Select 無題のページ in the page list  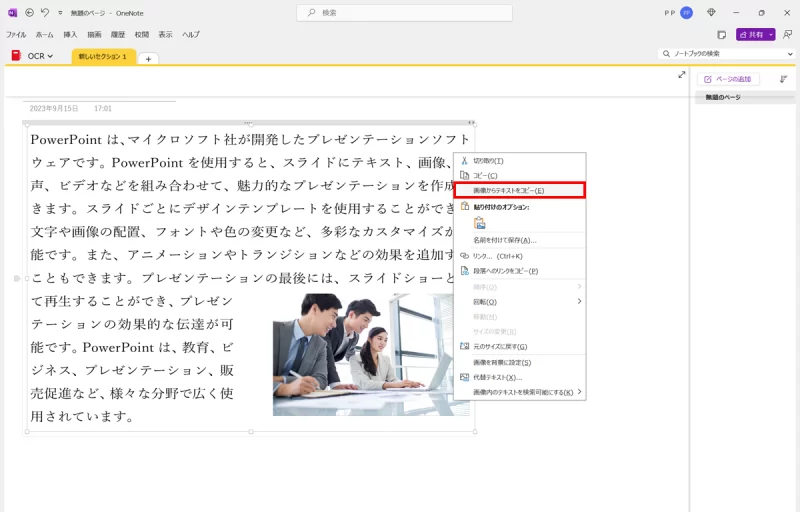pyautogui.click(x=745, y=97)
